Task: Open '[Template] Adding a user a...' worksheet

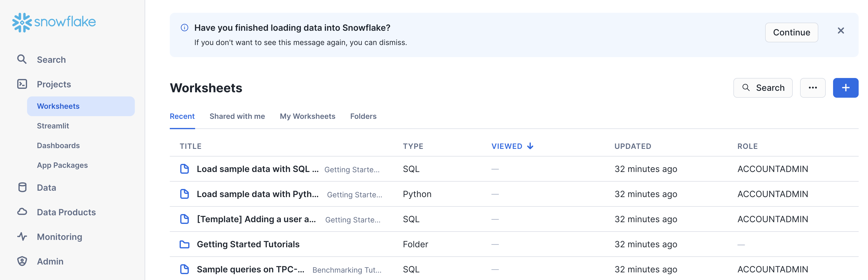Action: (x=256, y=219)
